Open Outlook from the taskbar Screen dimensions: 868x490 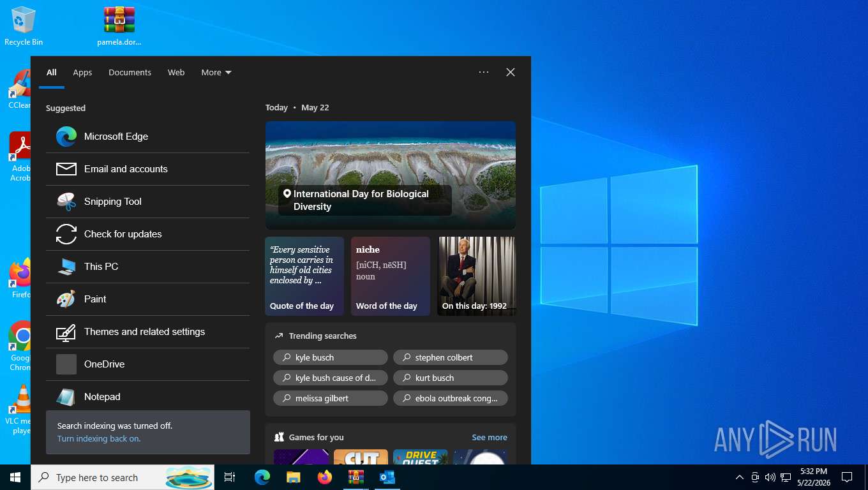pyautogui.click(x=387, y=477)
